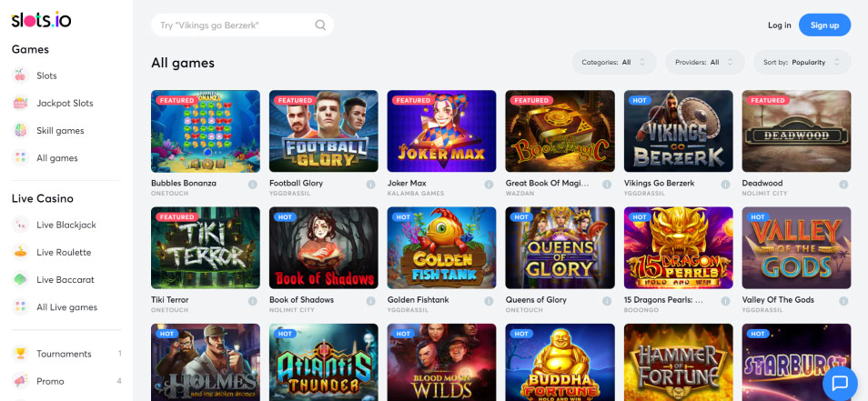Open the Football Glory game thumbnail
868x401 pixels.
coord(323,131)
